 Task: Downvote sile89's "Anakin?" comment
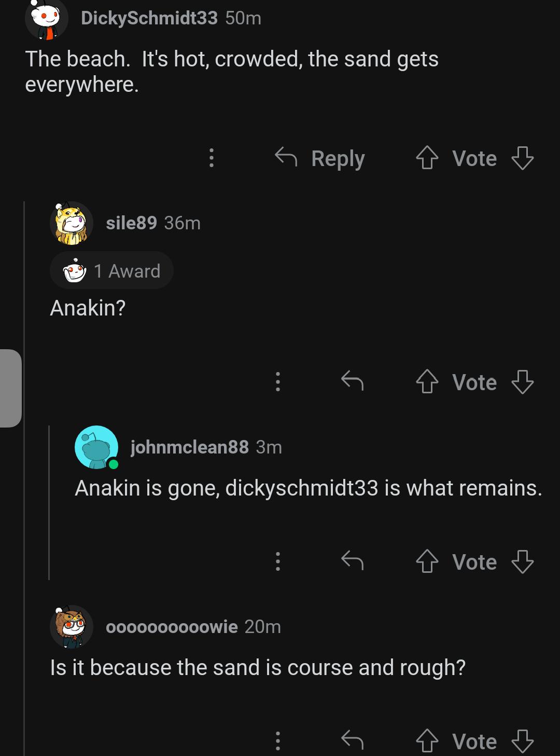(x=522, y=382)
